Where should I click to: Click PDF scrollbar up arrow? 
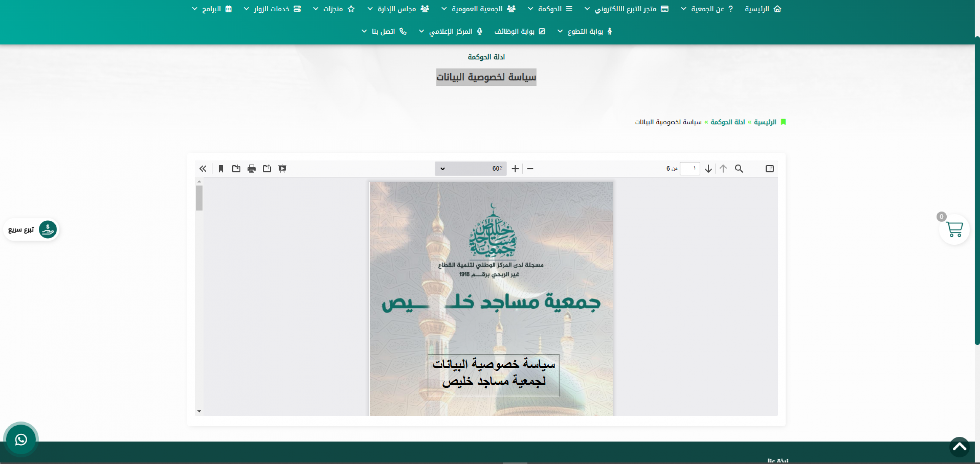pyautogui.click(x=199, y=181)
